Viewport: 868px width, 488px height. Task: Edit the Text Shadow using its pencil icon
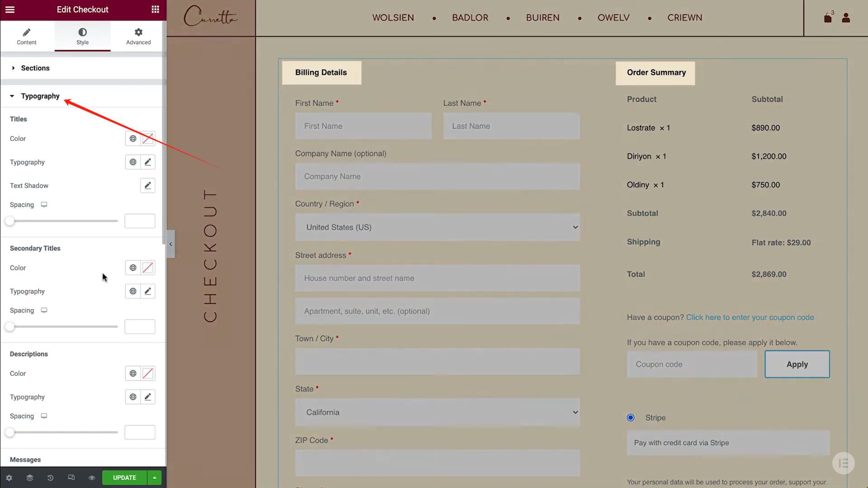(x=147, y=185)
